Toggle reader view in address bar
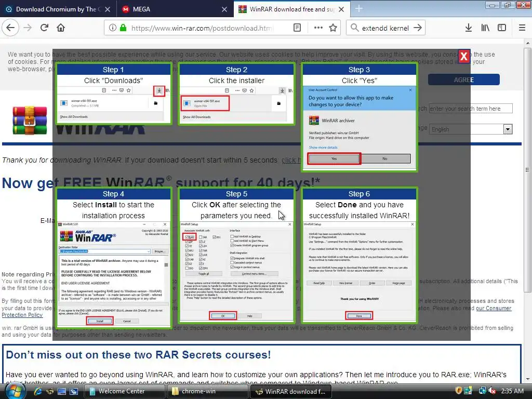The height and width of the screenshot is (399, 532). (297, 28)
